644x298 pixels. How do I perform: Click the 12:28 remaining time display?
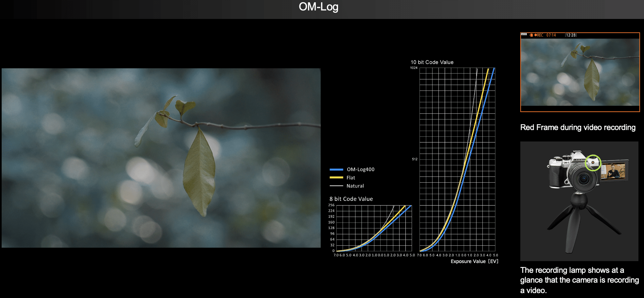pos(571,35)
